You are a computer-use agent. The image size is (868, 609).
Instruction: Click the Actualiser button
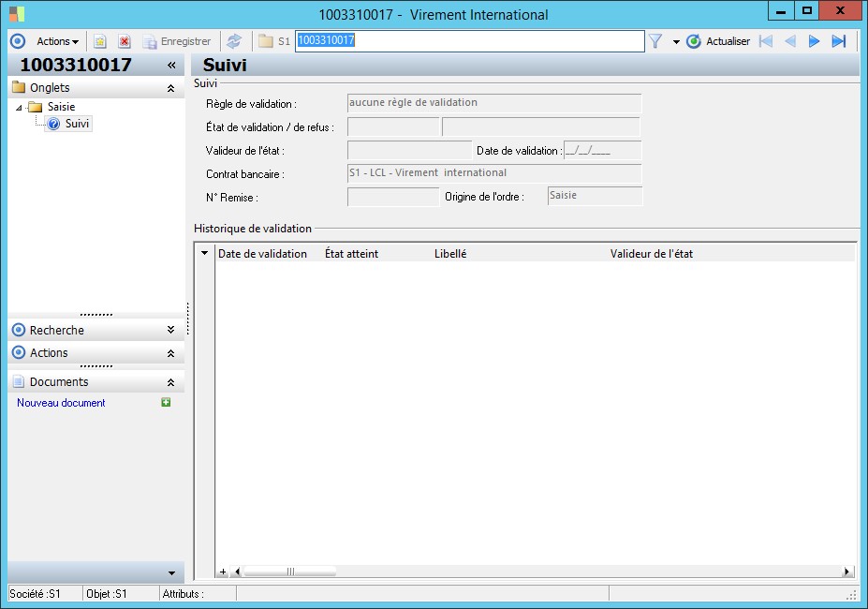pos(718,41)
